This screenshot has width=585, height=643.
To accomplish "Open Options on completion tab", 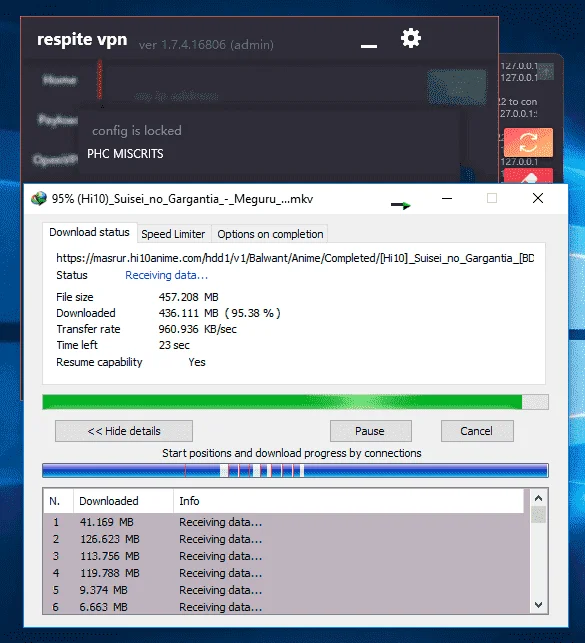I will (270, 234).
